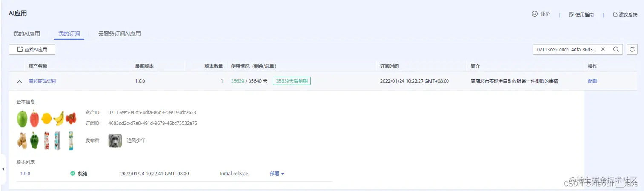
Task: Click 操作 column header
Action: [592, 66]
